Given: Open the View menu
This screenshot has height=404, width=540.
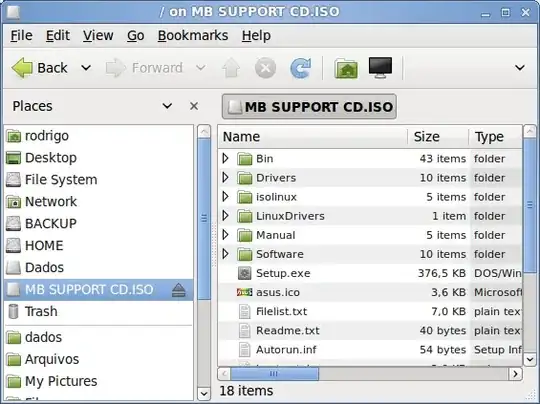Looking at the screenshot, I should [98, 35].
